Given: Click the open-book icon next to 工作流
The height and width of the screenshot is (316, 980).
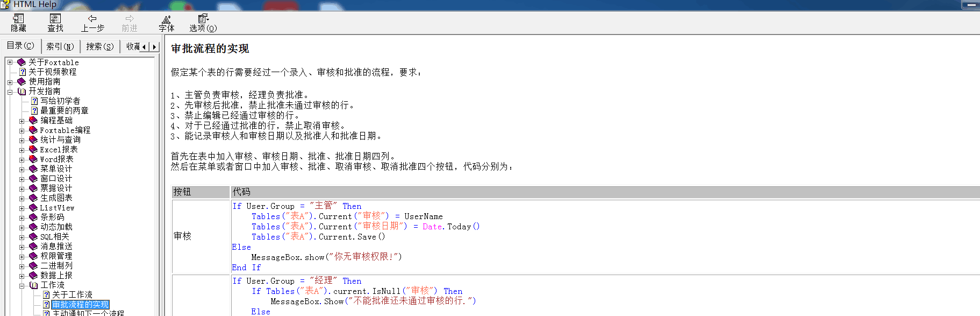Looking at the screenshot, I should [x=33, y=285].
